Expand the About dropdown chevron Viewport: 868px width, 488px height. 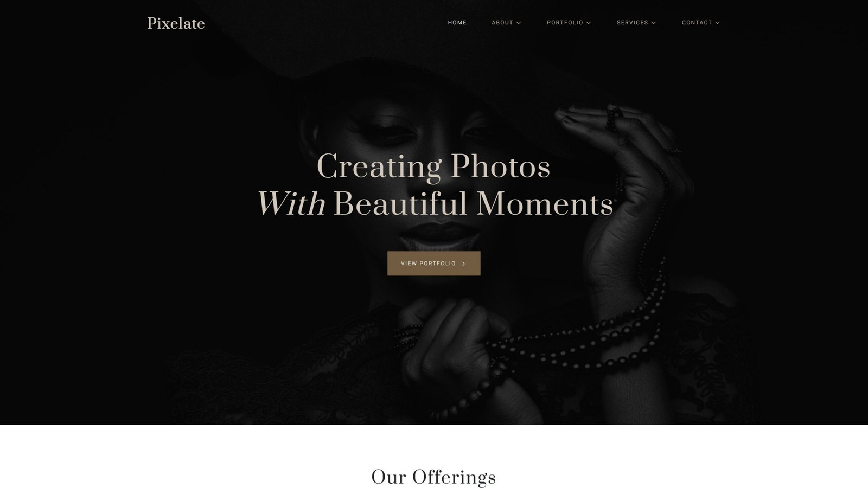(519, 23)
